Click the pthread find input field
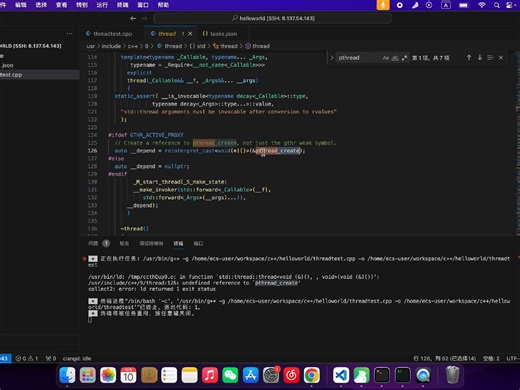520x390 pixels. pyautogui.click(x=358, y=58)
